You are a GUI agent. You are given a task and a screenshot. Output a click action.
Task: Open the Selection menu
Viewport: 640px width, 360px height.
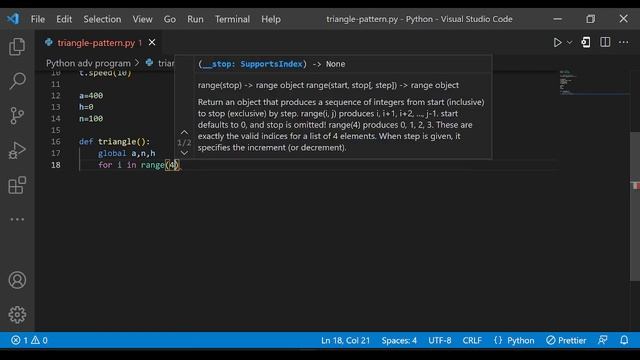[102, 19]
